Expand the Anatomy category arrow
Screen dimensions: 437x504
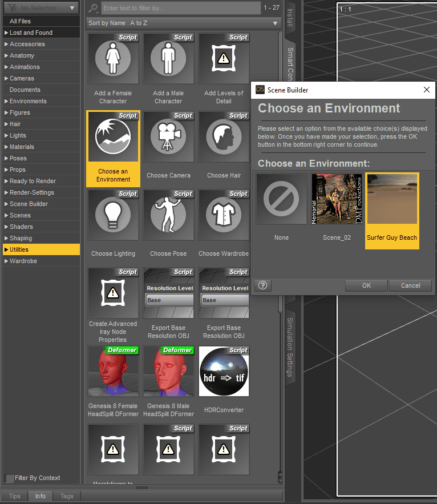point(6,55)
